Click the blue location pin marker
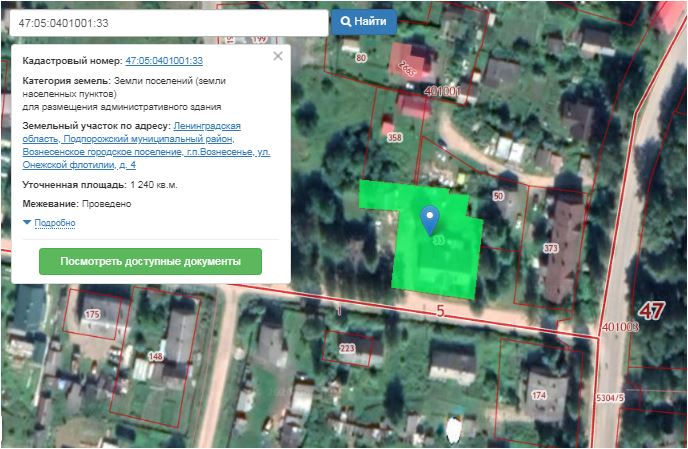Screen dimensions: 688x449 coord(430,217)
